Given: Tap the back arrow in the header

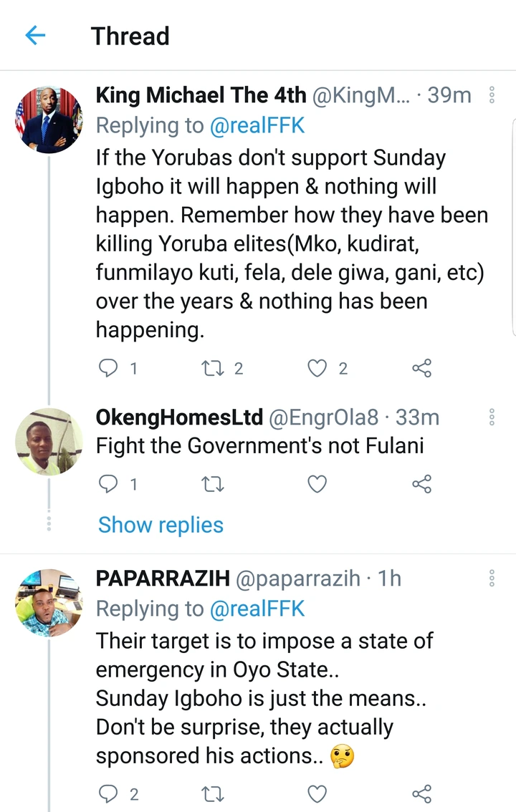Looking at the screenshot, I should (35, 36).
